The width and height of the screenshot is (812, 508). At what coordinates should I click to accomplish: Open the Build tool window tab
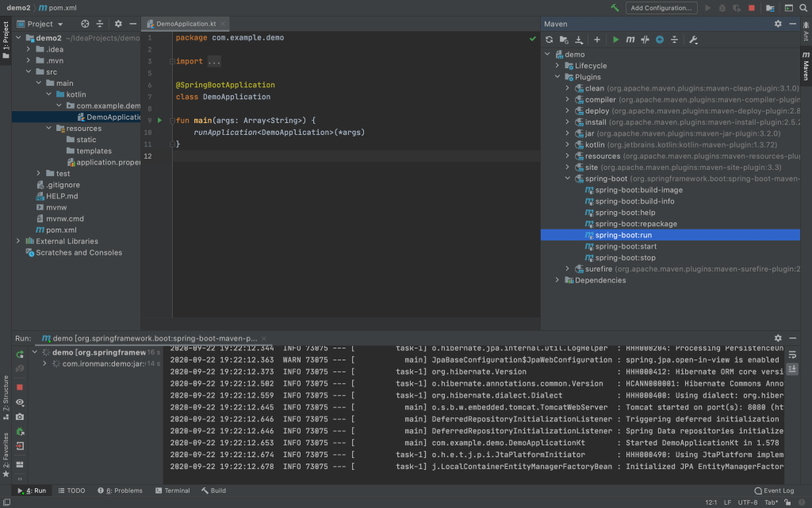tap(213, 491)
